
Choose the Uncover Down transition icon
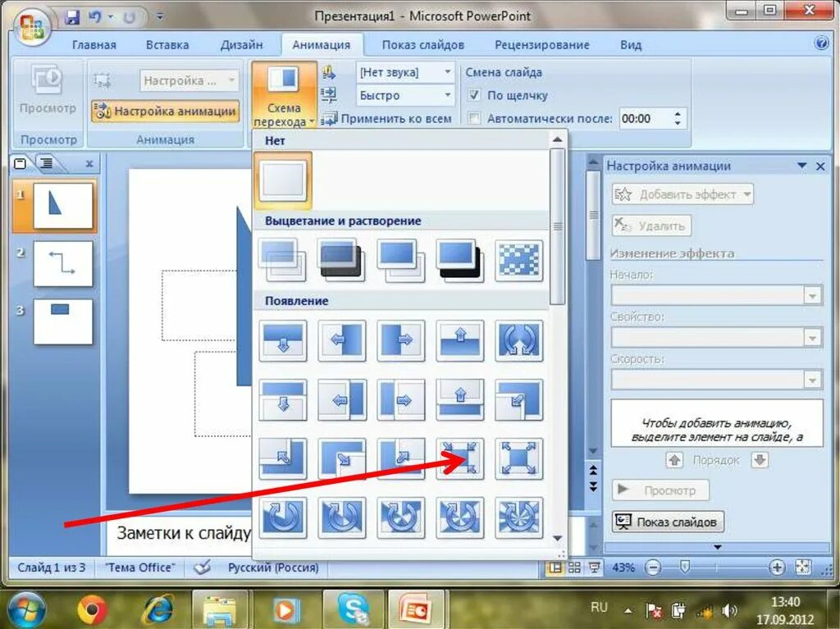[283, 399]
